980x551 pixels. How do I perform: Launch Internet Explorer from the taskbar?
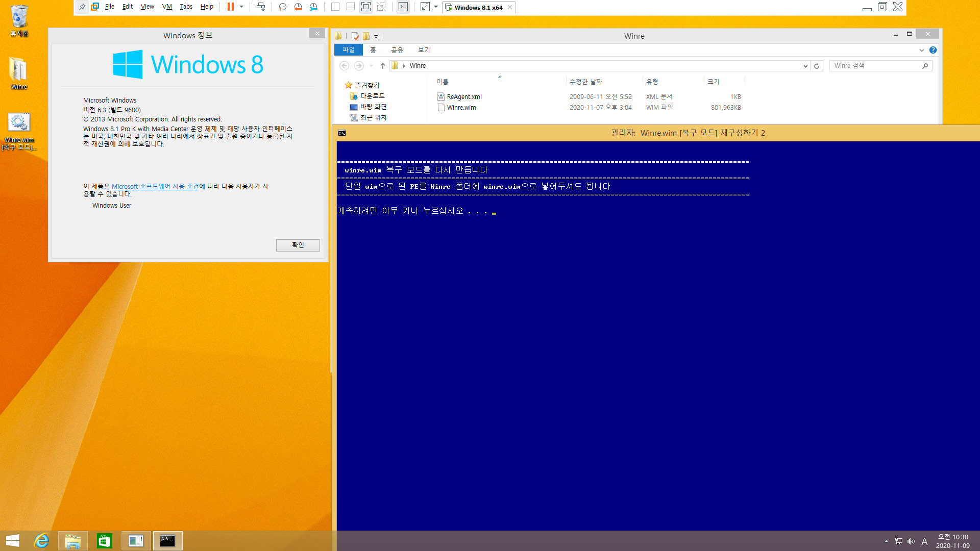click(x=41, y=541)
